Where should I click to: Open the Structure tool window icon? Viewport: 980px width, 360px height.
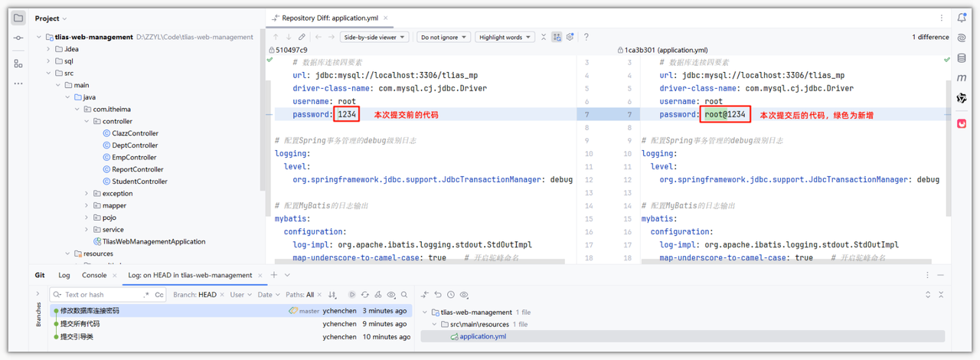tap(18, 64)
